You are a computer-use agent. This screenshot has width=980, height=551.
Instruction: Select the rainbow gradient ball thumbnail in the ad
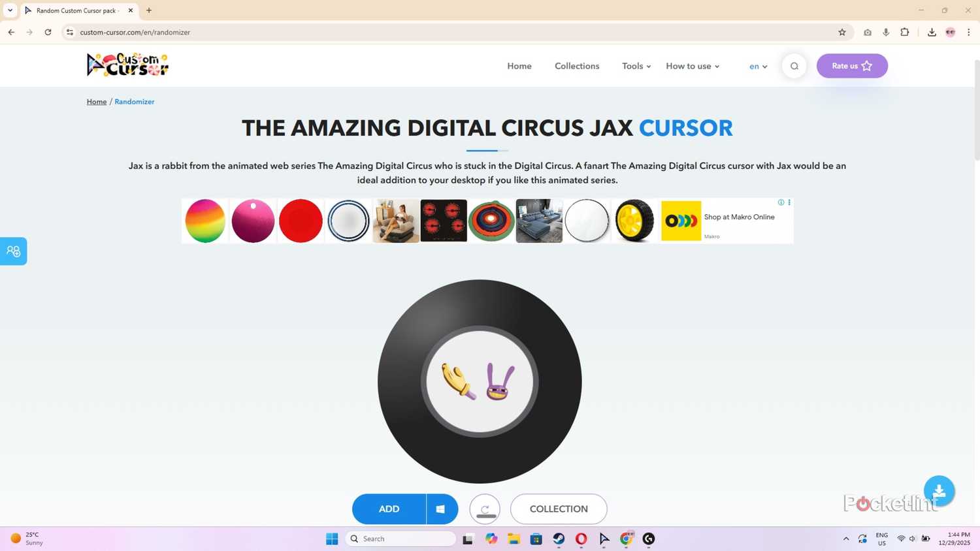204,221
